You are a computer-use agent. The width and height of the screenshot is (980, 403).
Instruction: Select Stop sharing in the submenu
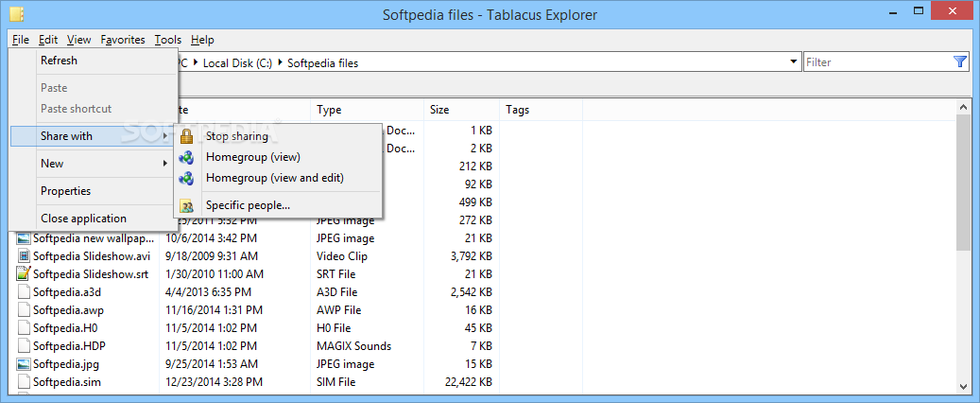click(x=278, y=136)
